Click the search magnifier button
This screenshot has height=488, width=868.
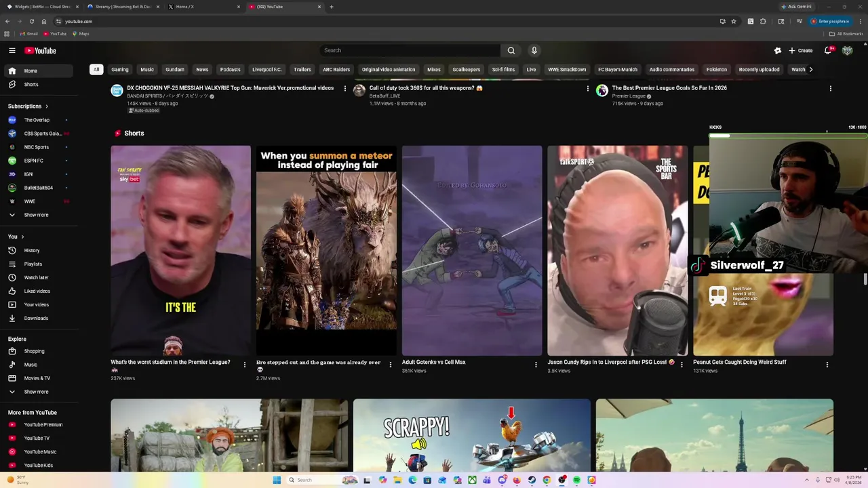[x=511, y=50]
